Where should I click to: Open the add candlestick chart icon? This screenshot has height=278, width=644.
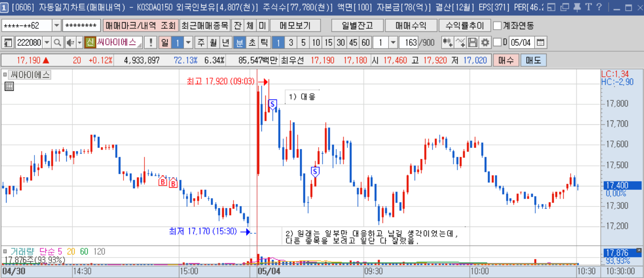[x=447, y=43]
